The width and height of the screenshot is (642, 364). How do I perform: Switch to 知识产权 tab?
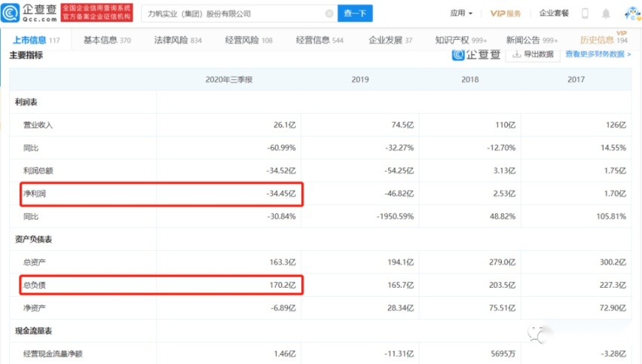pos(460,40)
